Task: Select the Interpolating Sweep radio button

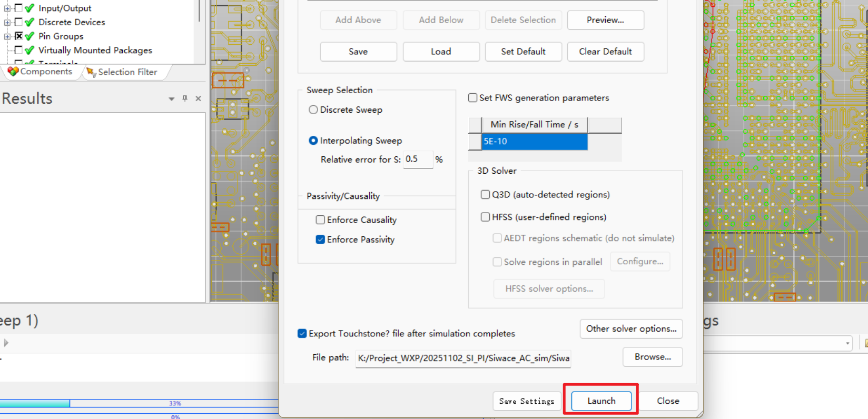Action: tap(313, 141)
